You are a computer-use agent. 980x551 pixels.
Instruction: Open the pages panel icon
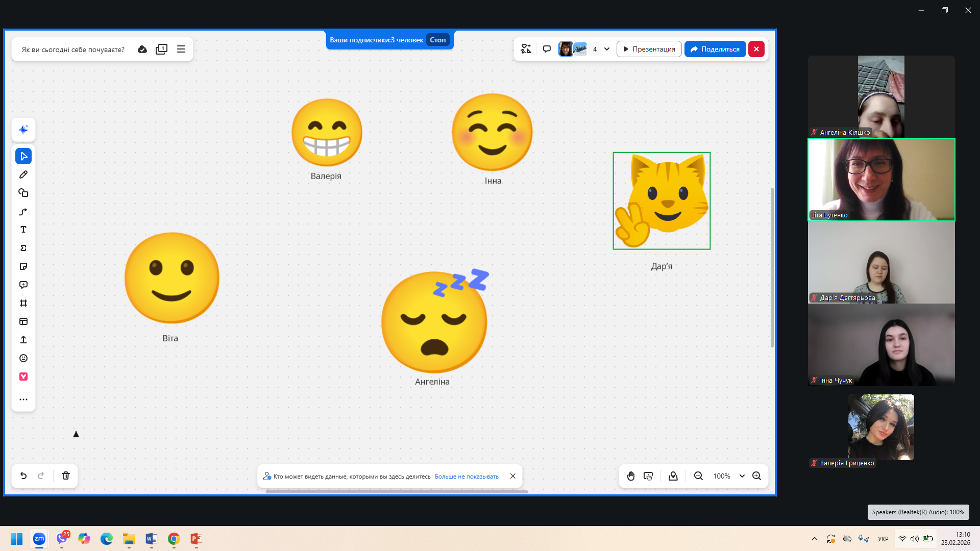point(161,49)
